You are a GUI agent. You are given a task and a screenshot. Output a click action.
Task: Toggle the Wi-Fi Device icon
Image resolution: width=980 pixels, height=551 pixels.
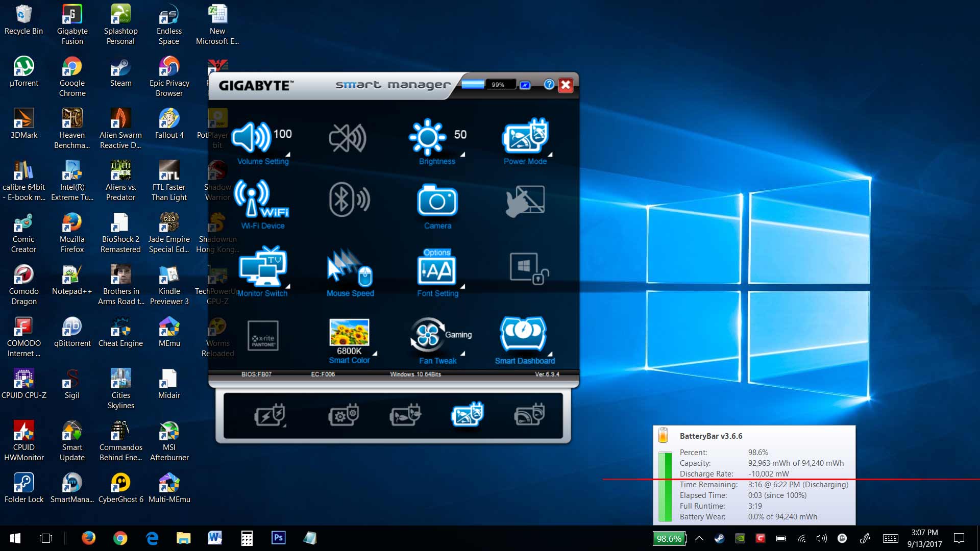coord(261,199)
